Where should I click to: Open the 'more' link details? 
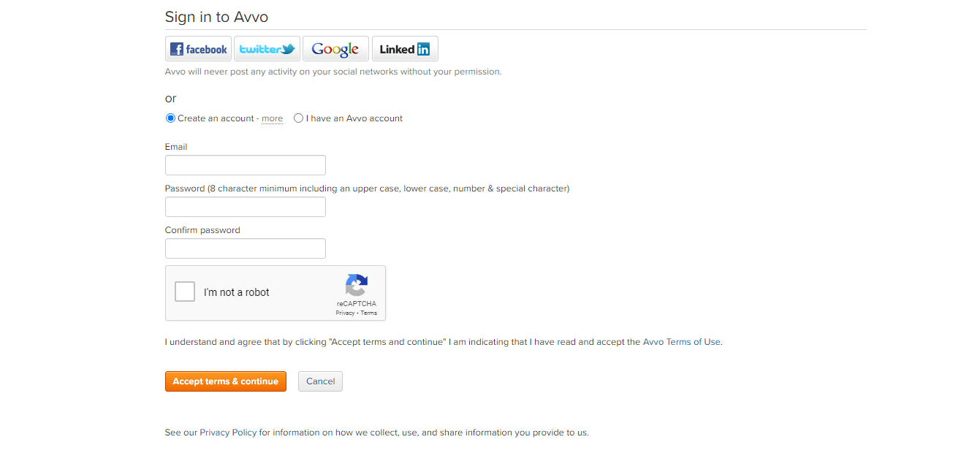click(x=272, y=118)
